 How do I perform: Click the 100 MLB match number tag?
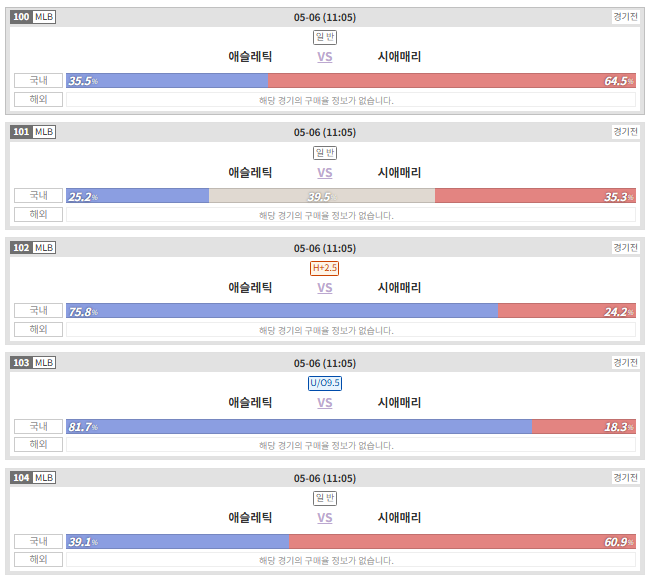point(33,17)
